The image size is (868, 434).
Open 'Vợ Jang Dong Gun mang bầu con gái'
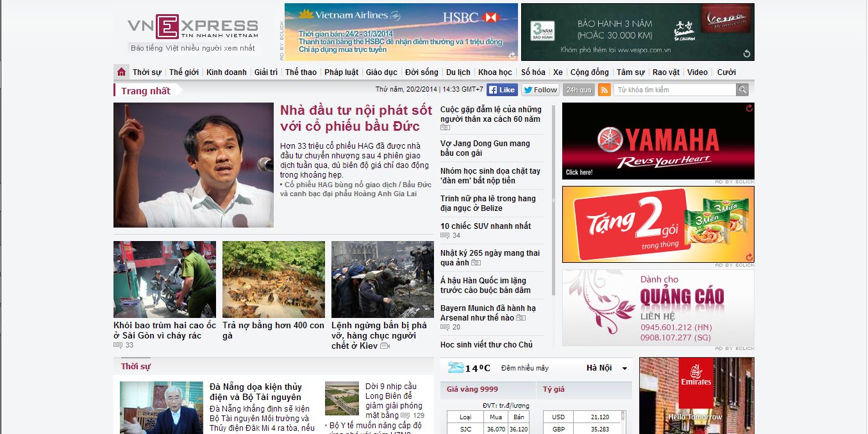click(x=485, y=148)
